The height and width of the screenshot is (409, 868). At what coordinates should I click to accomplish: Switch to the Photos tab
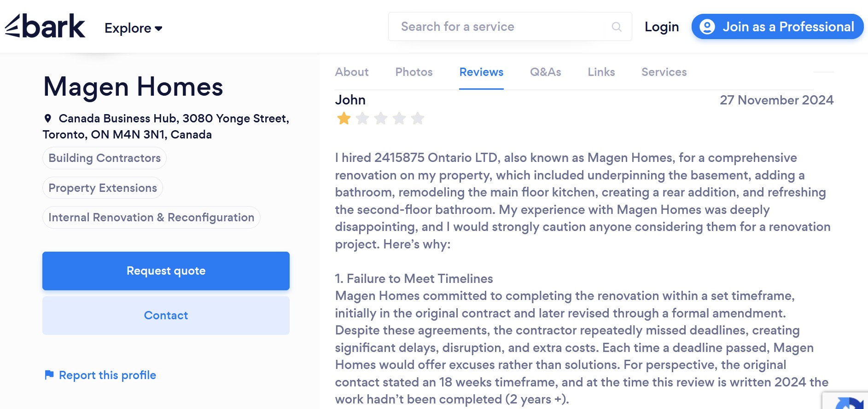tap(414, 72)
